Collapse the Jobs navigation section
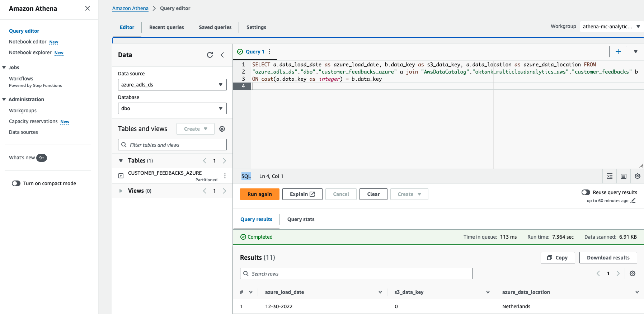The image size is (644, 314). point(4,67)
